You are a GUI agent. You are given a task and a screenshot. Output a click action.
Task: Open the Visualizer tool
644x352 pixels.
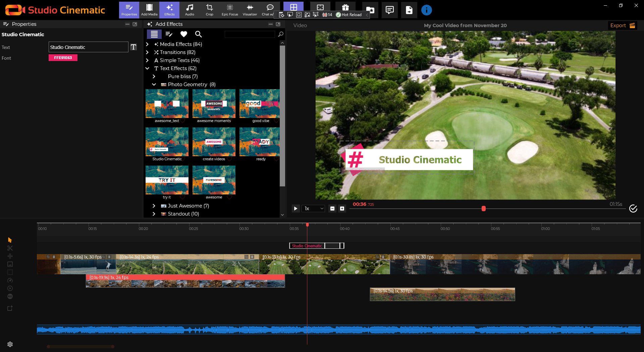point(250,10)
